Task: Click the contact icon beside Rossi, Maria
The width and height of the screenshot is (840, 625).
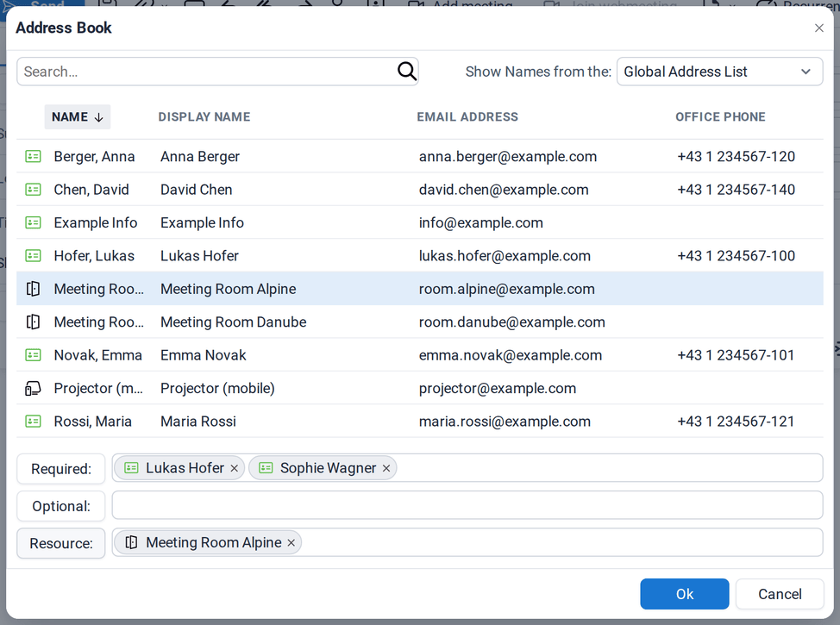Action: tap(34, 422)
